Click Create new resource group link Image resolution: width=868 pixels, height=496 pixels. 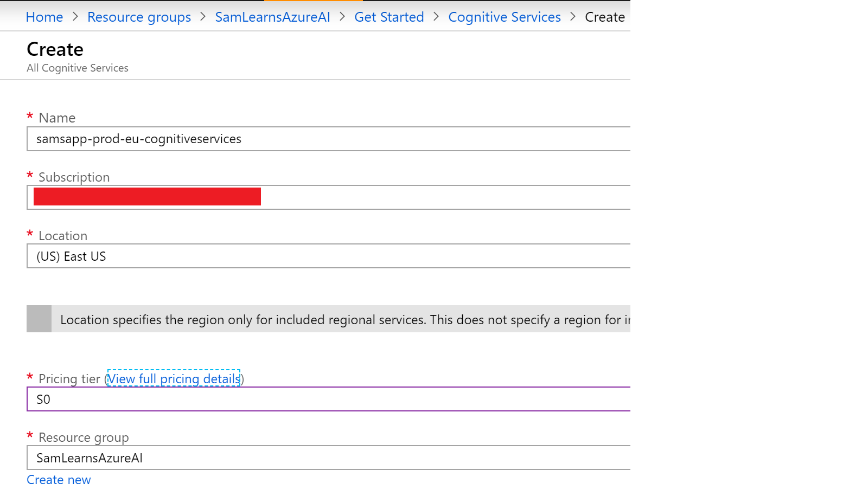point(59,480)
